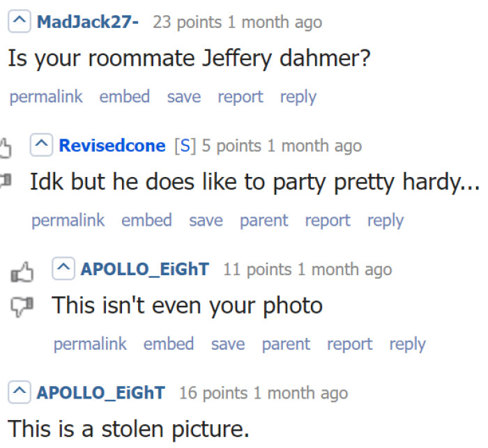The image size is (488, 448).
Task: Report Revisedcone's party comment
Action: coord(328,220)
